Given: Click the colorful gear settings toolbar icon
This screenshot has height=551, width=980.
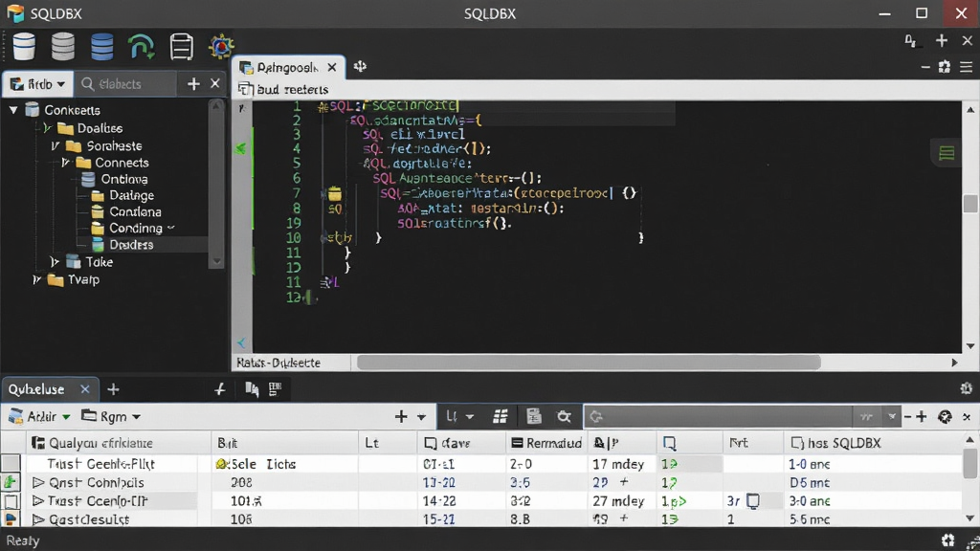Looking at the screenshot, I should click(x=221, y=47).
